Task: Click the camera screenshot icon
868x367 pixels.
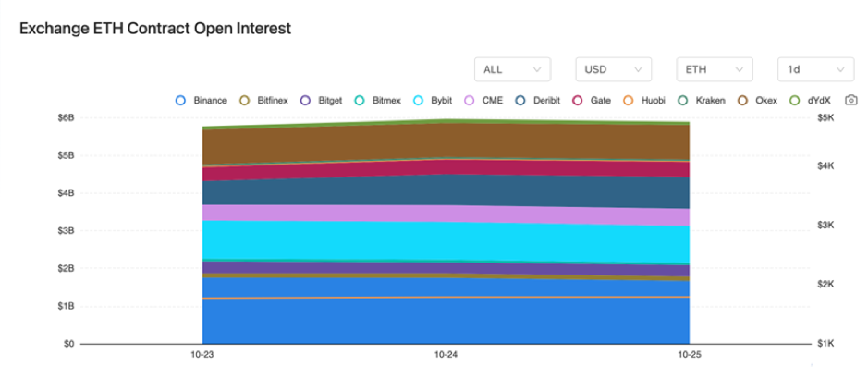Action: [x=851, y=100]
